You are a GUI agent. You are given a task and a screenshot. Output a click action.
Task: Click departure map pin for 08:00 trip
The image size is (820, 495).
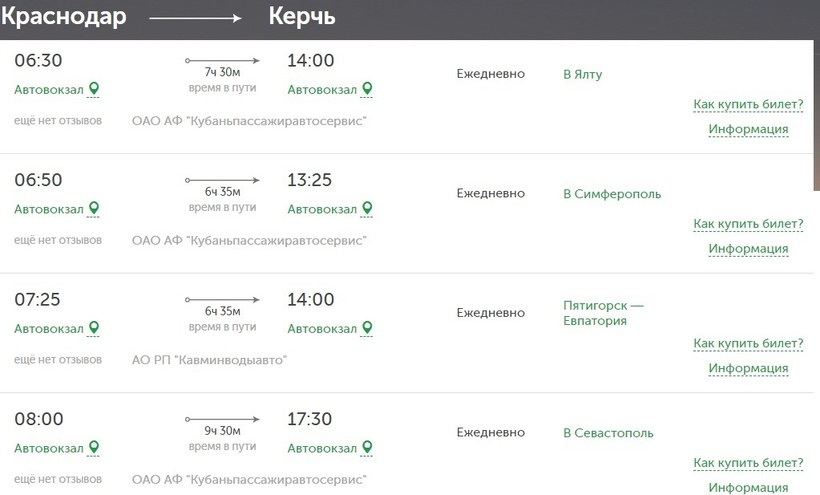pos(94,448)
